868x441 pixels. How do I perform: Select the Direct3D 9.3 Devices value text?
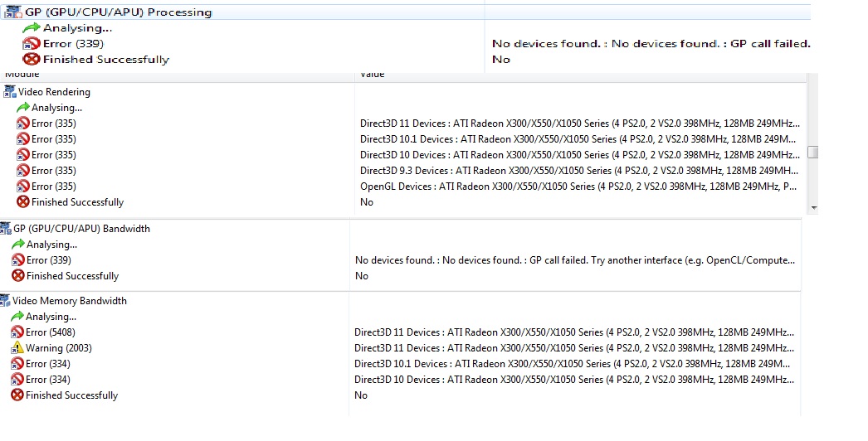pyautogui.click(x=578, y=171)
